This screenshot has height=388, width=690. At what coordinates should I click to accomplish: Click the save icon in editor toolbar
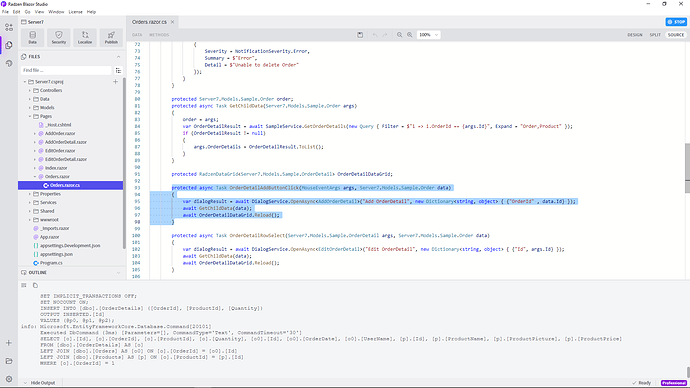360,35
